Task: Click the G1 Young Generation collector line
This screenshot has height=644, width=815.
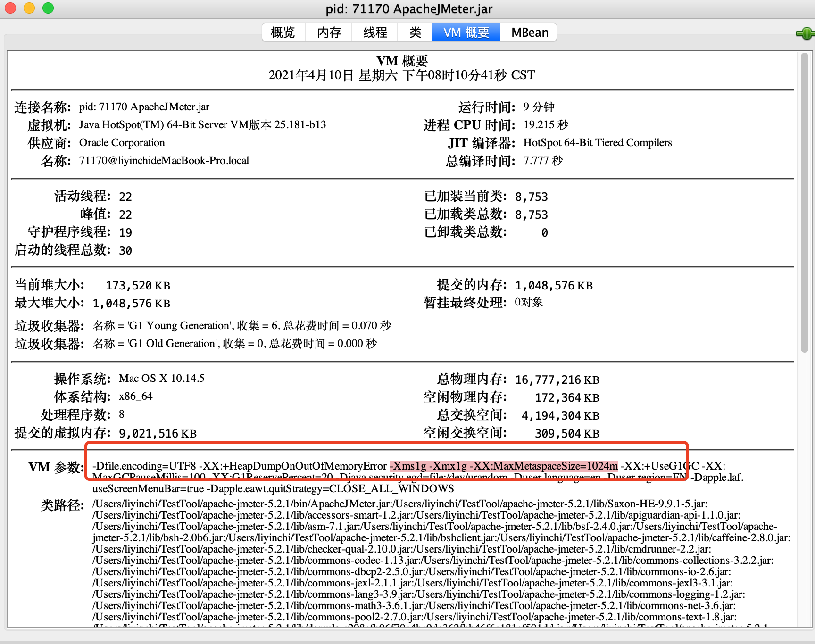Action: point(242,326)
